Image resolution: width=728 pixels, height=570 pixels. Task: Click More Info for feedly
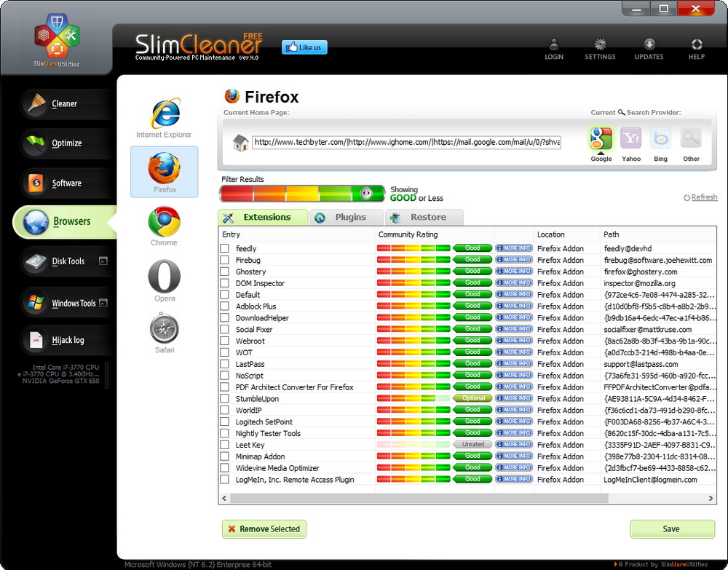click(x=513, y=248)
